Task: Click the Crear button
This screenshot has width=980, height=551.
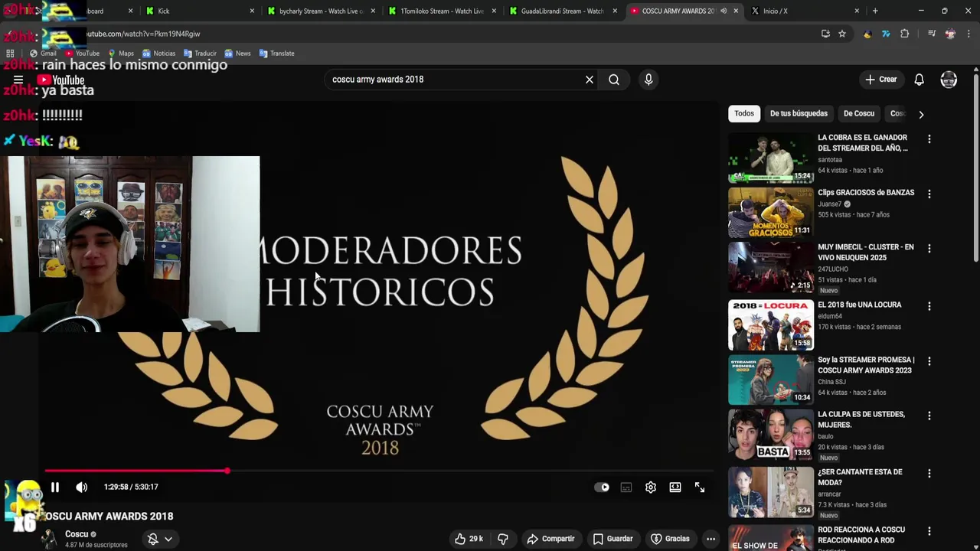Action: (881, 80)
